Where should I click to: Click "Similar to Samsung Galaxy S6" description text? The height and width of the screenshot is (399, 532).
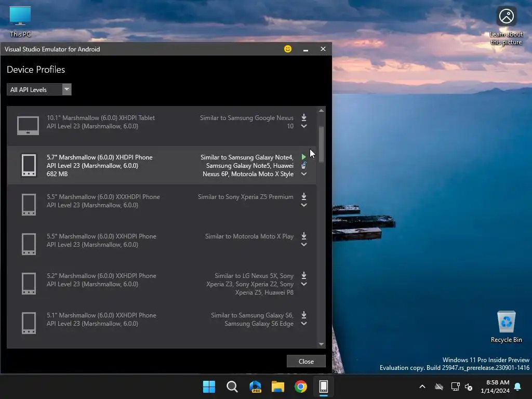tap(252, 320)
